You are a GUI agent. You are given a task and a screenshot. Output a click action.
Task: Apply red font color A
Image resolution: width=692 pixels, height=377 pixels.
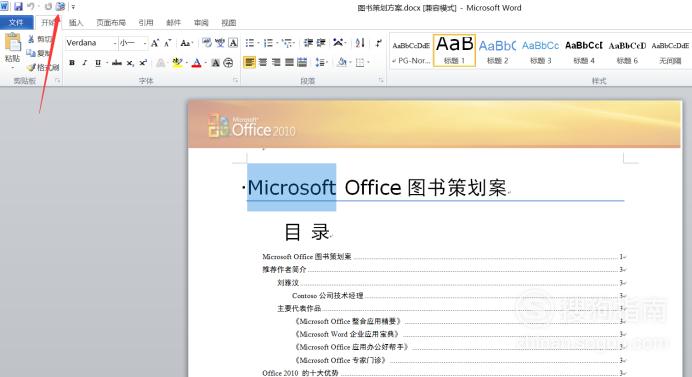click(x=197, y=63)
